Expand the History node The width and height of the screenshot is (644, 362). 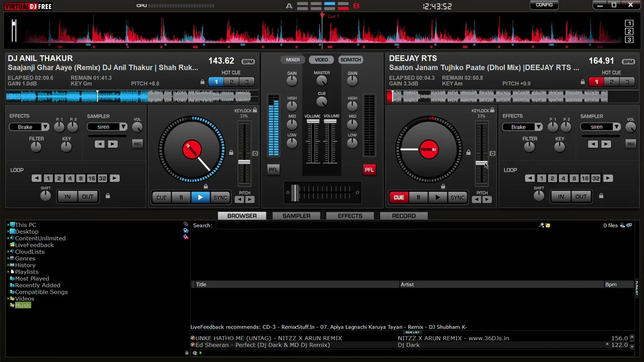click(8, 265)
